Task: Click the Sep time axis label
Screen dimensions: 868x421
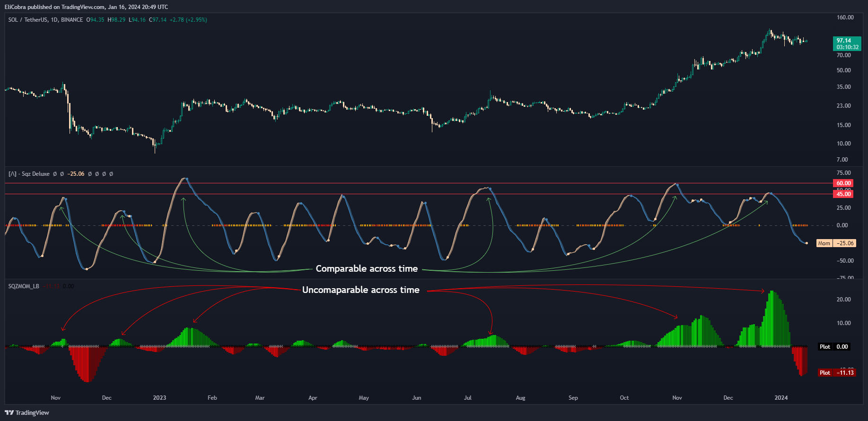Action: tap(573, 398)
